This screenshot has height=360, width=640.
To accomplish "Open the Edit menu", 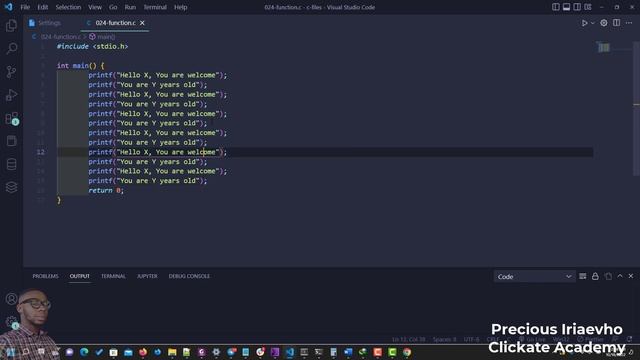I will 42,7.
